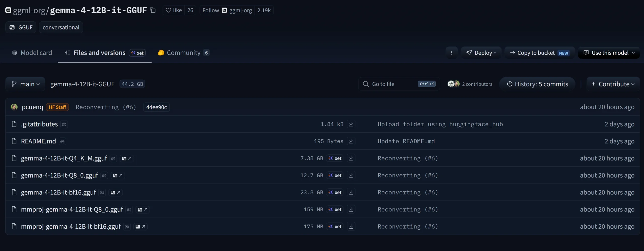This screenshot has width=644, height=251.
Task: Click scan icon next to mmproj-gemma-4-12B-it-Q8_0.gguf
Action: coord(129,210)
